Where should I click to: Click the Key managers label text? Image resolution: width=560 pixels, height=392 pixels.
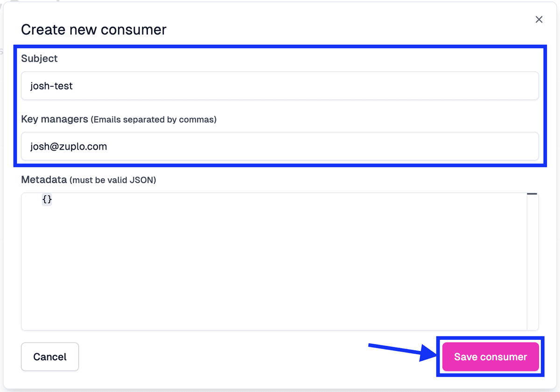point(55,119)
